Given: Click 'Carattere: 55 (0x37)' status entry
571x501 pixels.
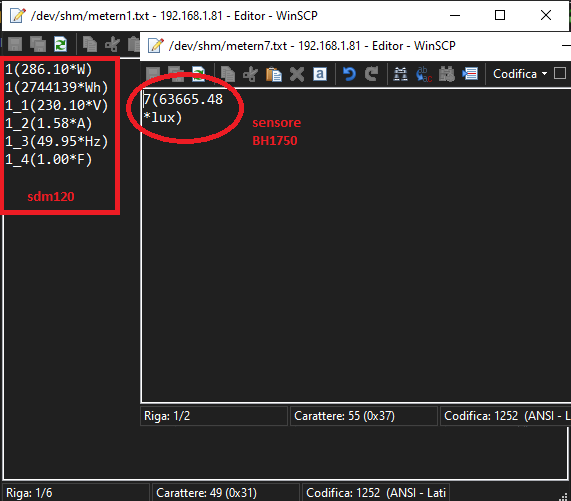Looking at the screenshot, I should (x=364, y=416).
